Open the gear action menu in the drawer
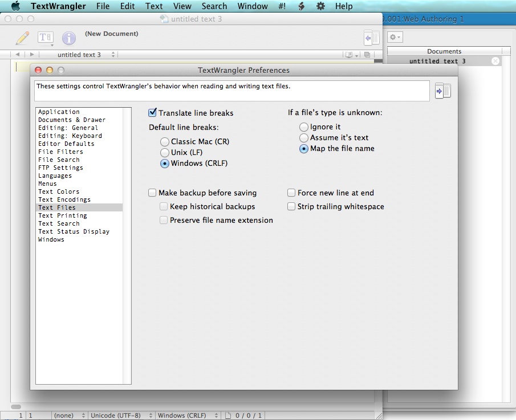 click(395, 37)
